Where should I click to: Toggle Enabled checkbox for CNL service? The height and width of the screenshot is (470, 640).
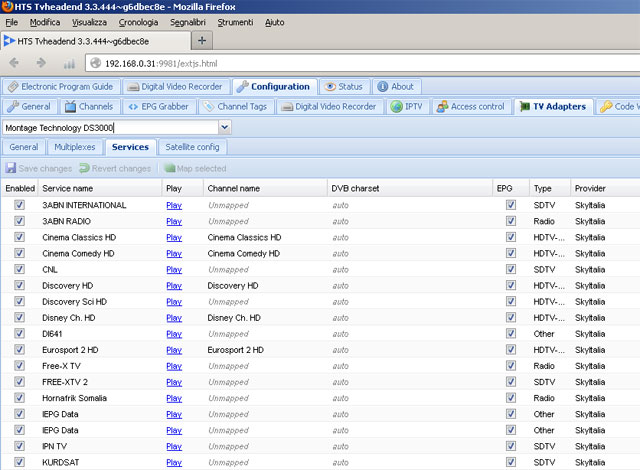coord(19,269)
